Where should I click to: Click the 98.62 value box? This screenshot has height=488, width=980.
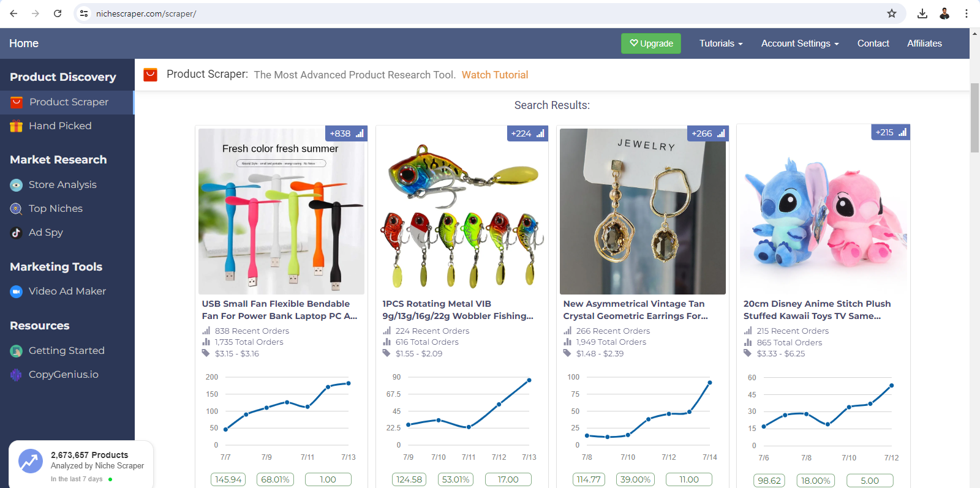pos(769,481)
